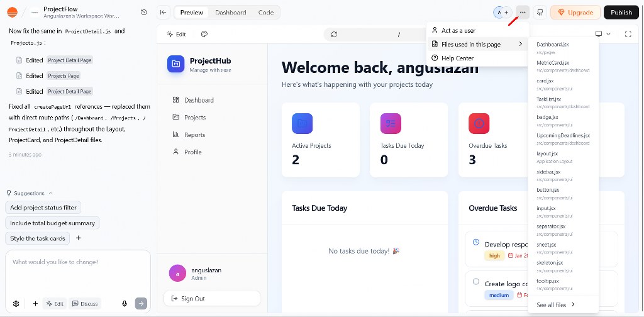Expand Files used in this page submenu
Image resolution: width=644 pixels, height=317 pixels.
478,45
